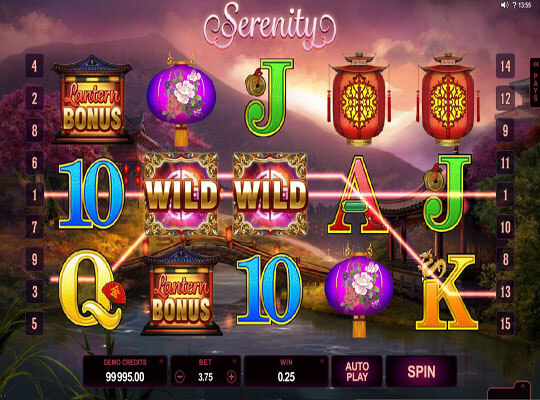This screenshot has width=540, height=400.
Task: Click the orange K symbol
Action: click(x=447, y=292)
